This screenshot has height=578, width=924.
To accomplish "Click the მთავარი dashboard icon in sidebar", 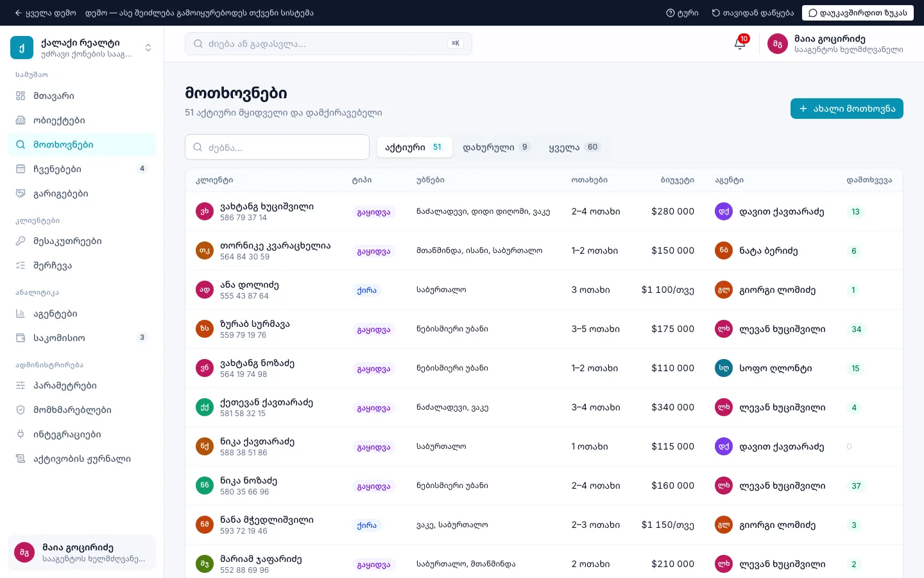I will (x=21, y=96).
